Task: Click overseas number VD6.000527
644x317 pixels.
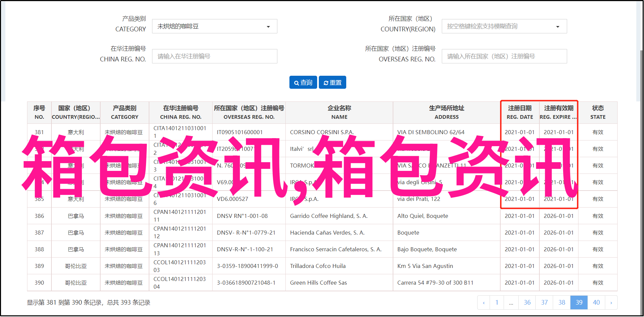Action: pos(233,199)
